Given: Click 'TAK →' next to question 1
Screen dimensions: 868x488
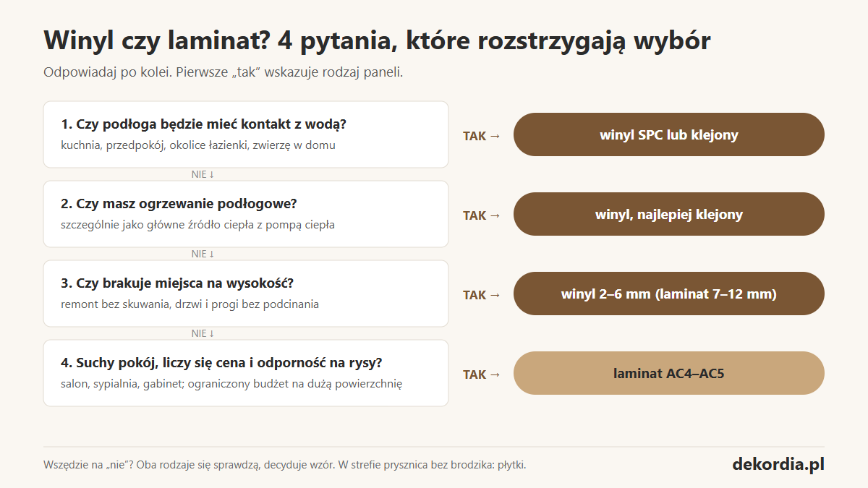Looking at the screenshot, I should [x=482, y=135].
